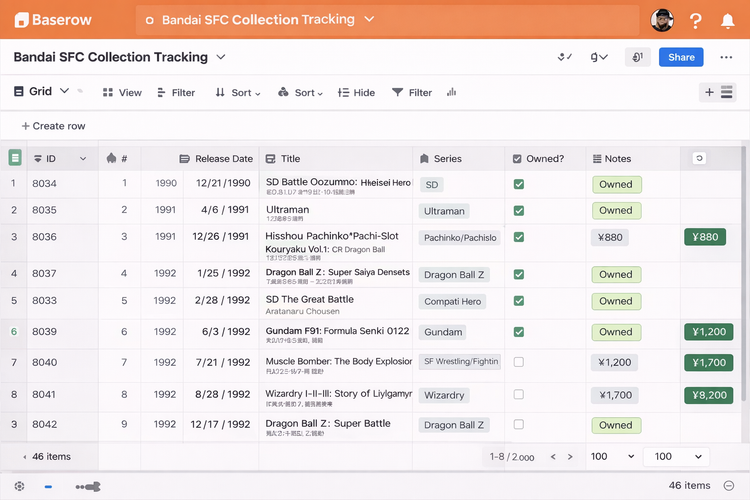Expand the ID column header chevron

coord(83,159)
